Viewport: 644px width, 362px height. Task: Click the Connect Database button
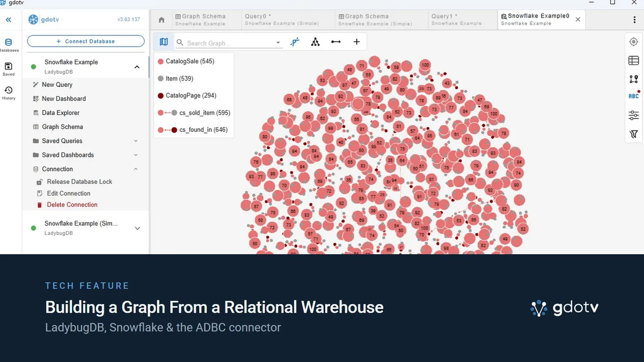(x=86, y=41)
